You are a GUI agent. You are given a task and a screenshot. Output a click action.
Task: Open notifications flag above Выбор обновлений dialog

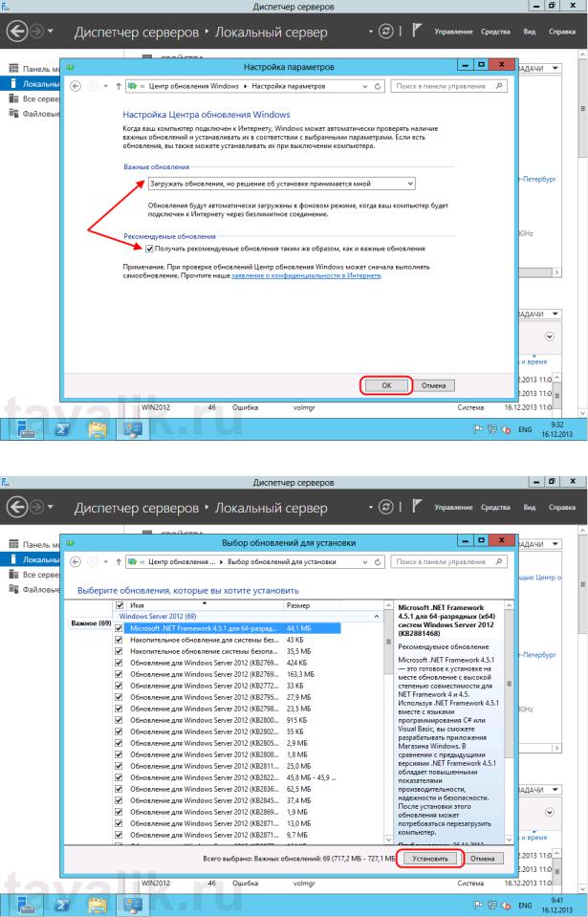point(416,507)
